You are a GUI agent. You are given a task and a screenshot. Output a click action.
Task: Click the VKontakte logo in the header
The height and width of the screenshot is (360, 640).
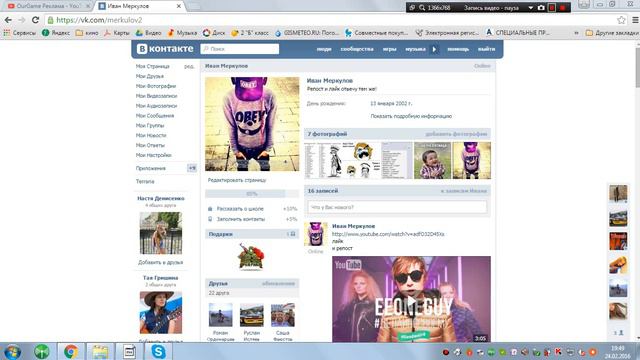click(165, 49)
